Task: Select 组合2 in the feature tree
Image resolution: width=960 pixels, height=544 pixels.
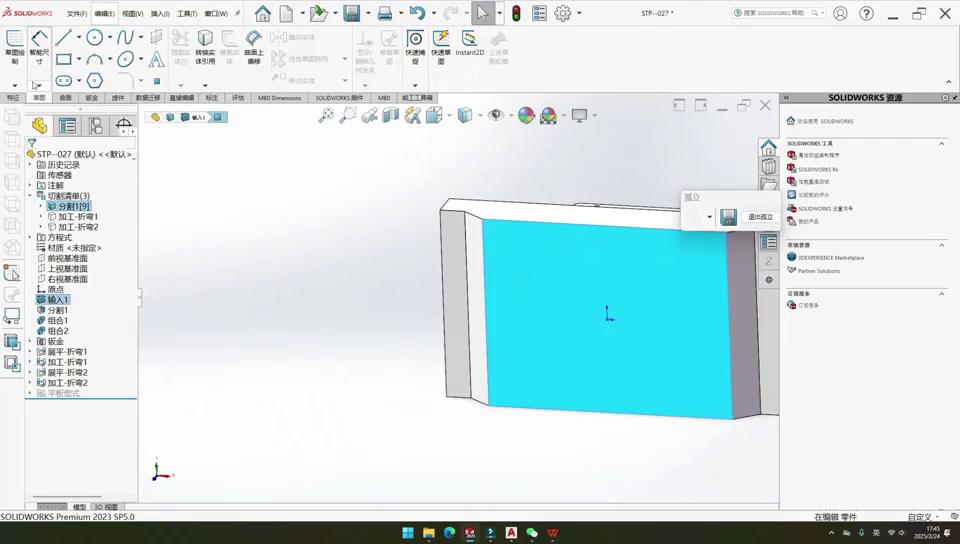Action: click(x=58, y=331)
